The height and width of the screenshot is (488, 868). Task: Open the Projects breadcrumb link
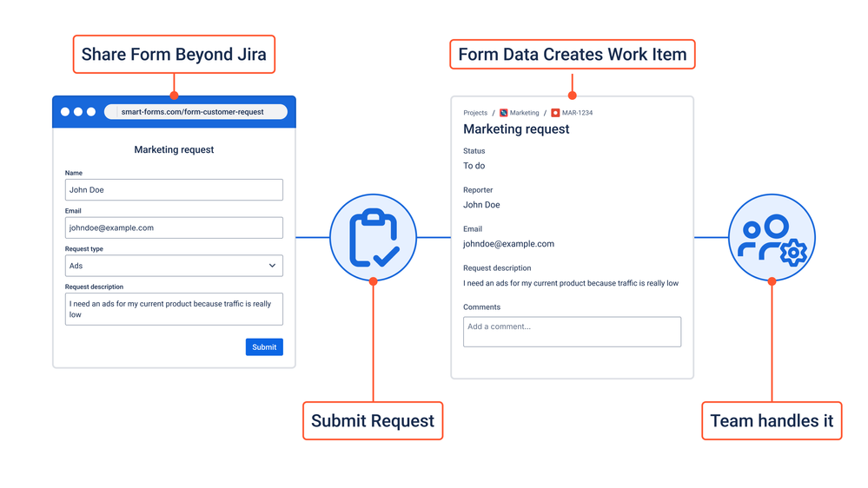coord(475,113)
